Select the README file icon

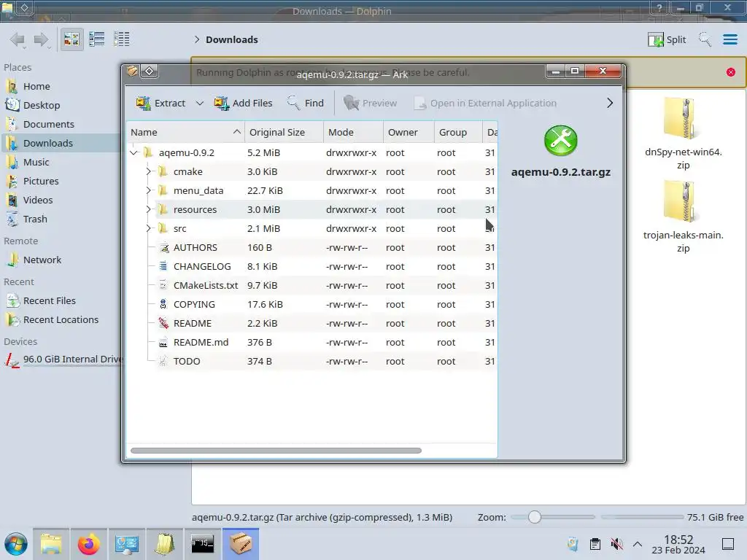point(163,323)
